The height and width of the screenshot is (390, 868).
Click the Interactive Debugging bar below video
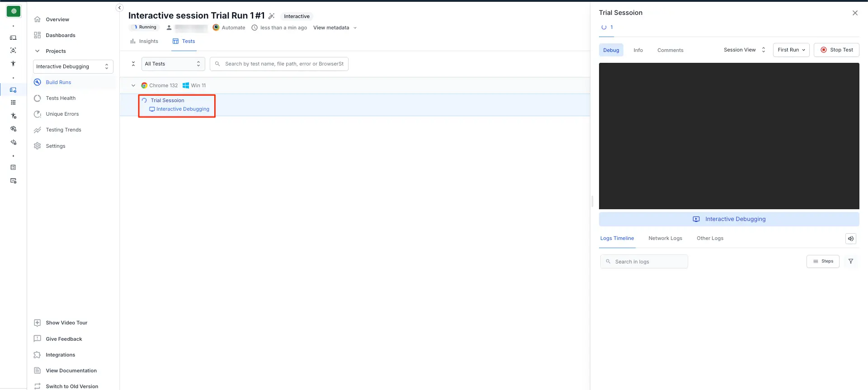pyautogui.click(x=729, y=219)
